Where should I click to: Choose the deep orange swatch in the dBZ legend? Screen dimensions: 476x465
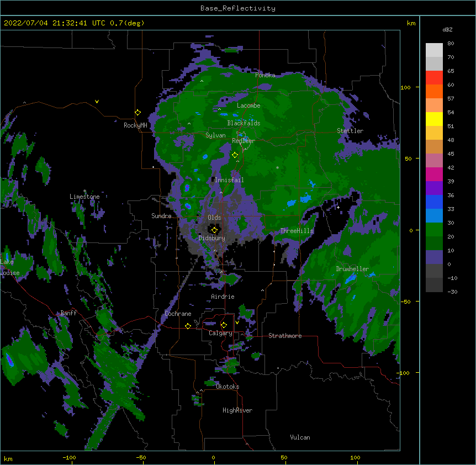(x=434, y=91)
